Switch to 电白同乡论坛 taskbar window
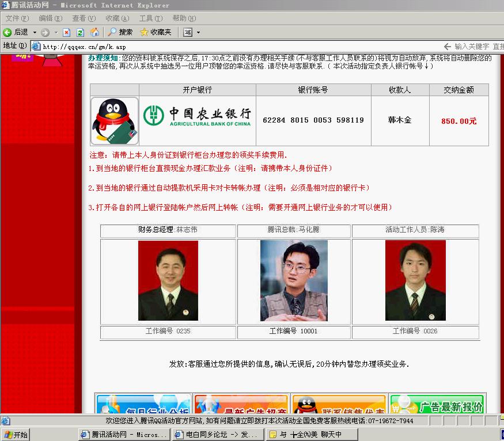This screenshot has height=441, width=504. point(218,435)
